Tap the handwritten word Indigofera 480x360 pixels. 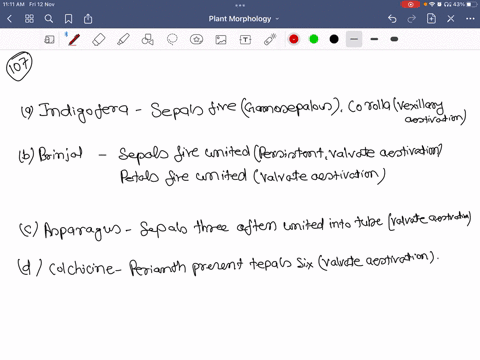coord(83,110)
